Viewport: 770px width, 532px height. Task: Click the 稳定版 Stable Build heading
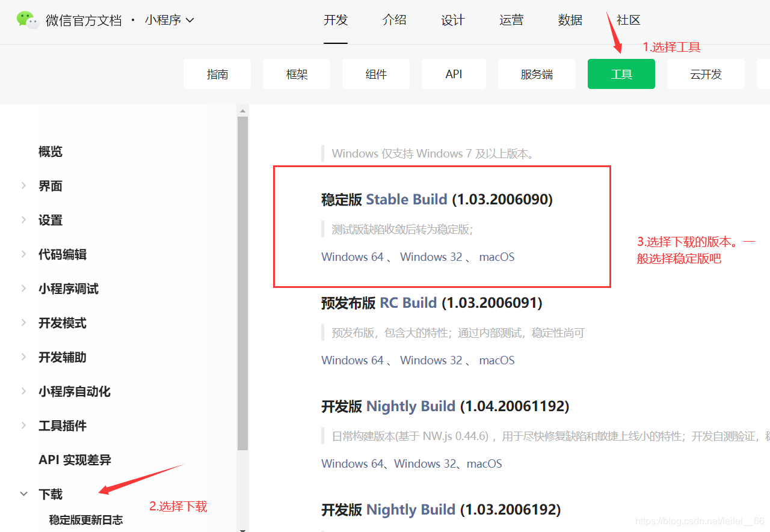[437, 200]
